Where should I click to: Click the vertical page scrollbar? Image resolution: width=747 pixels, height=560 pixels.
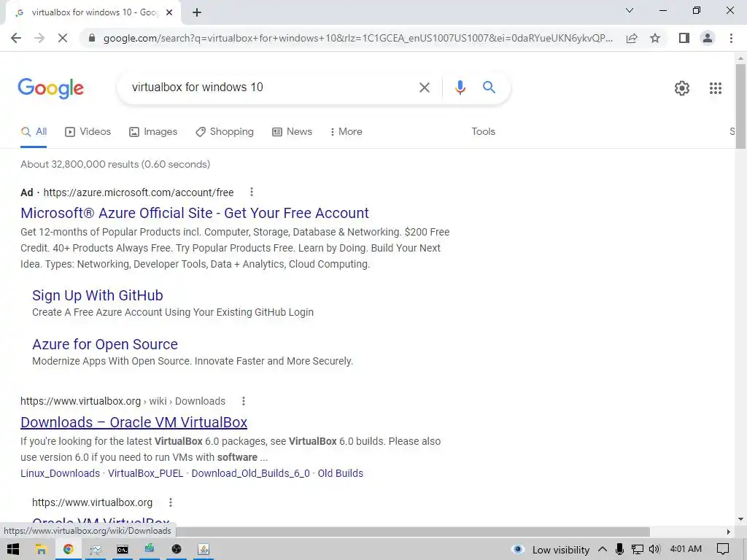(740, 106)
